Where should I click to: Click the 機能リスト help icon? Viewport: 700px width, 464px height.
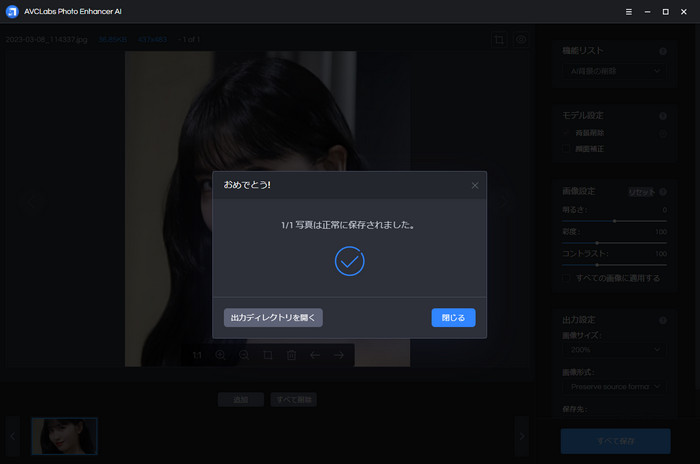(x=663, y=51)
